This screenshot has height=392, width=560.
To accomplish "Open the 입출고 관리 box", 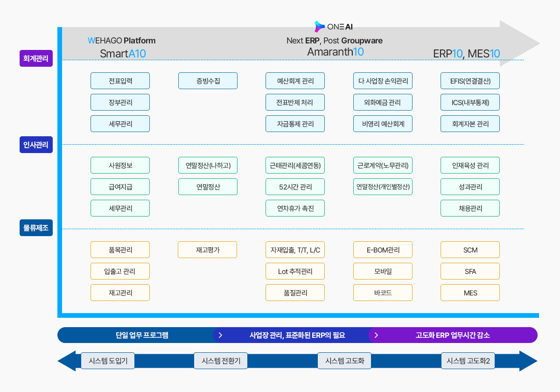I will point(120,271).
